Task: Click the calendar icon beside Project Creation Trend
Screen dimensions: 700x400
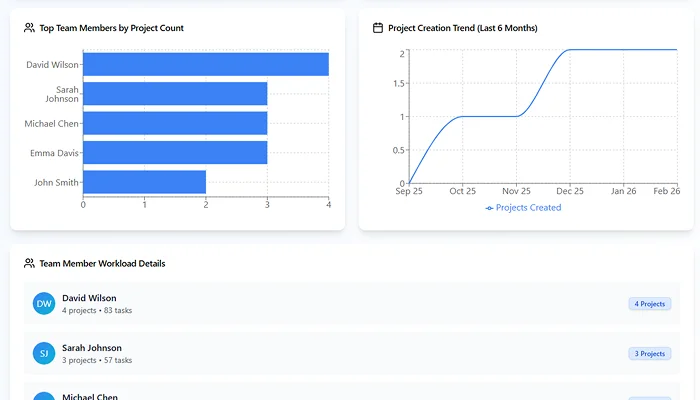Action: point(378,28)
